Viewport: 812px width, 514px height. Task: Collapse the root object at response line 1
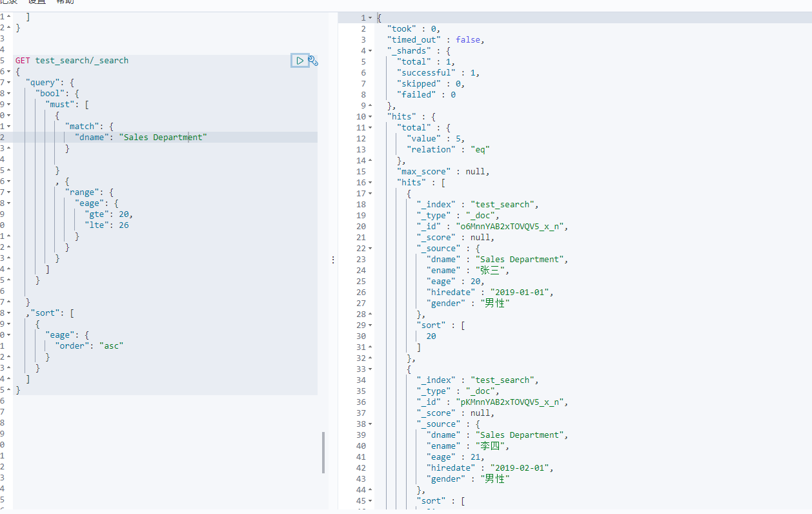pos(370,18)
